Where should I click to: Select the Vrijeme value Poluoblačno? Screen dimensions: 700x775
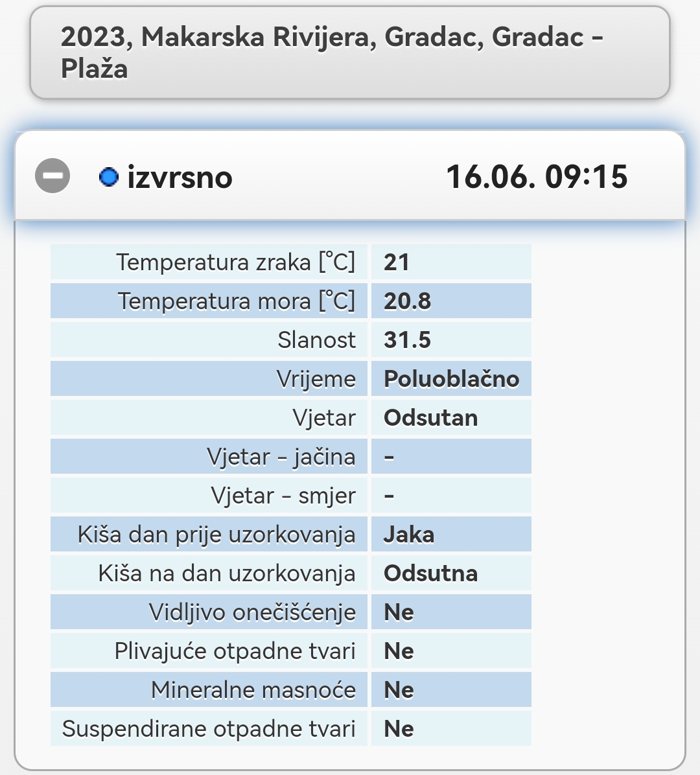pos(451,379)
